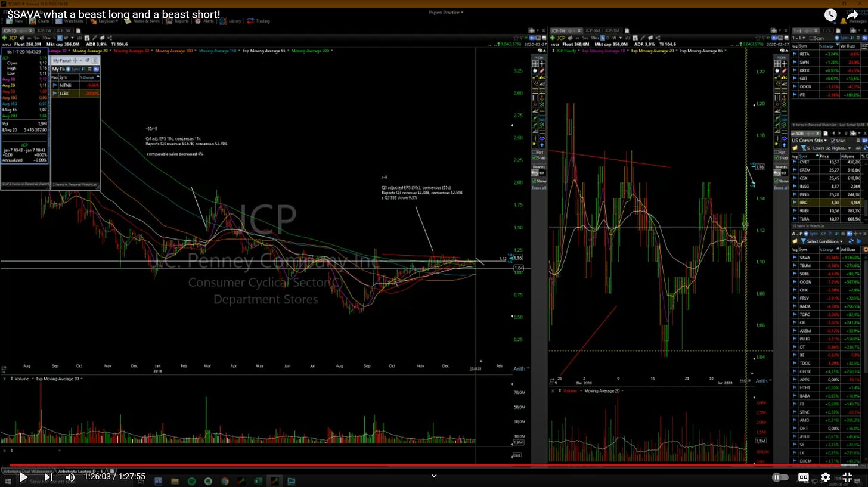This screenshot has height=487, width=868.
Task: Click Erase all in hourly chart drawing panel
Action: point(782,188)
